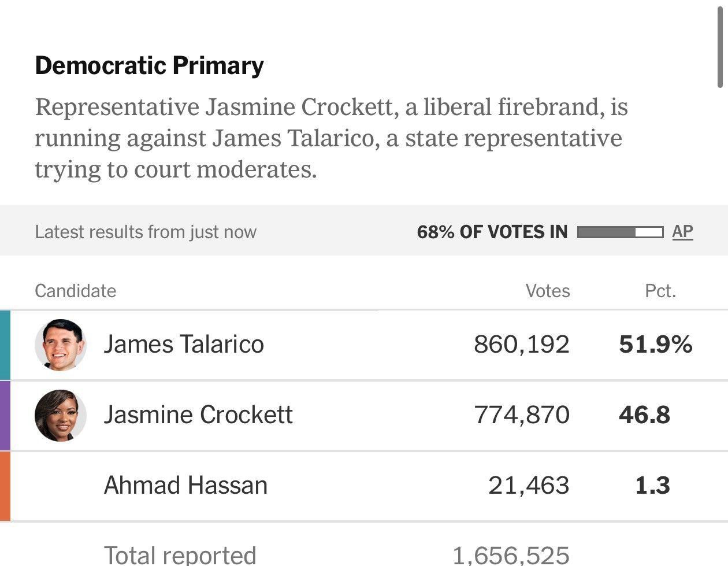Screen dimensions: 728x566
Task: Click the Pct. column header
Action: tap(660, 291)
